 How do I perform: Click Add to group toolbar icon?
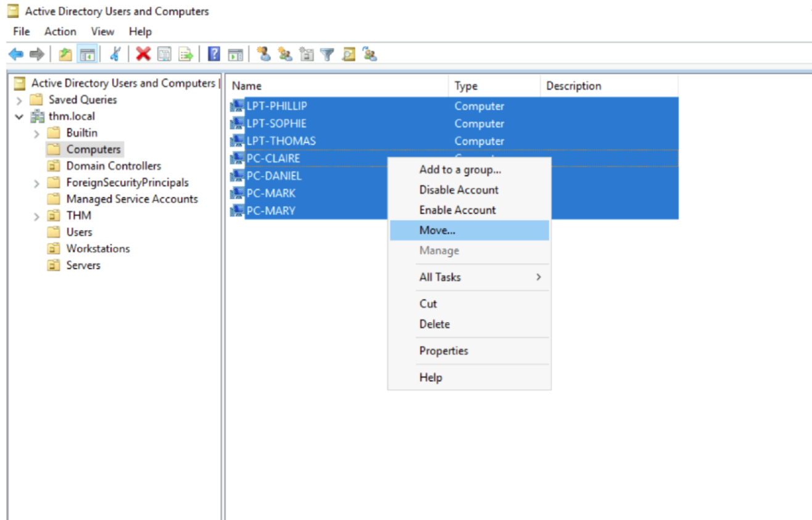tap(370, 54)
